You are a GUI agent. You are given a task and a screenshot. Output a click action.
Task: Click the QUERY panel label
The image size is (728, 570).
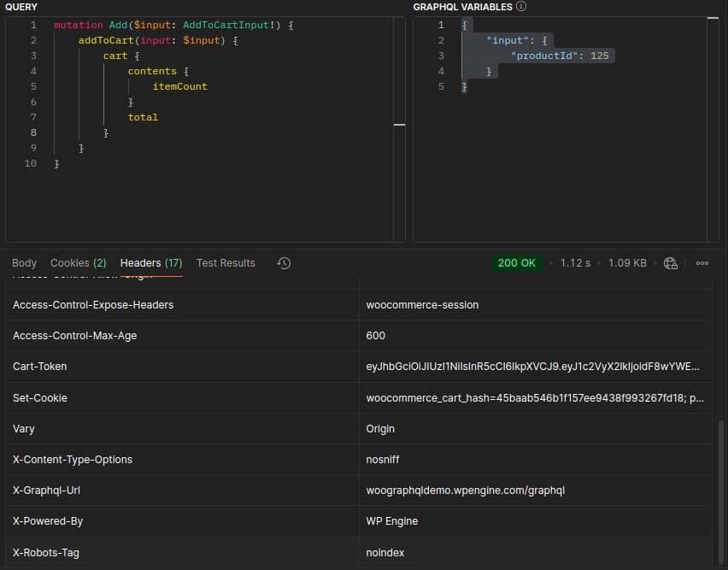(x=21, y=7)
